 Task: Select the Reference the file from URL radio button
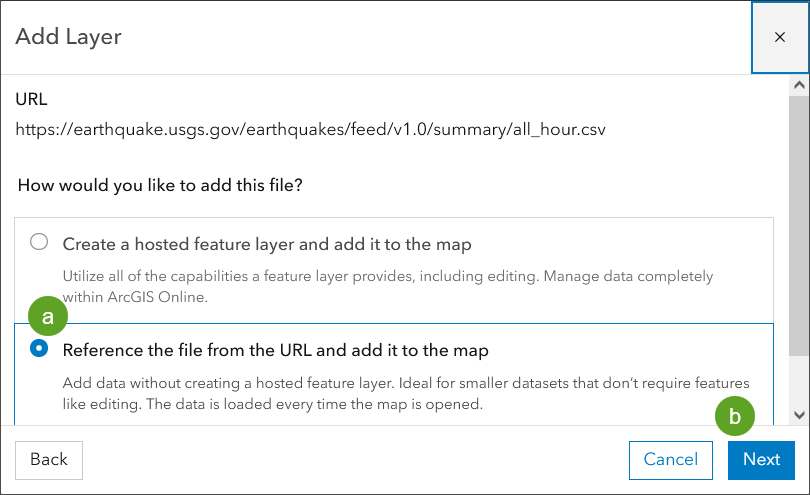coord(39,349)
